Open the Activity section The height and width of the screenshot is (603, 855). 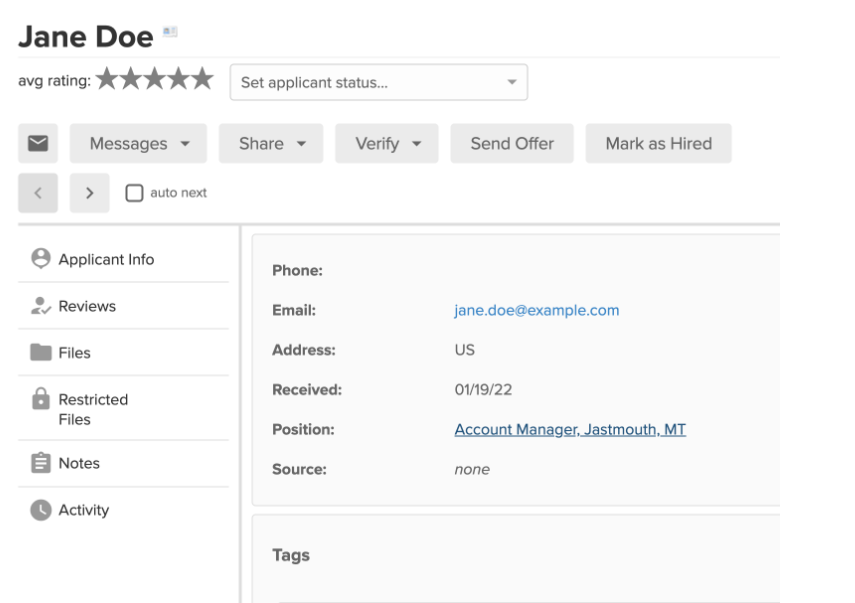124,510
